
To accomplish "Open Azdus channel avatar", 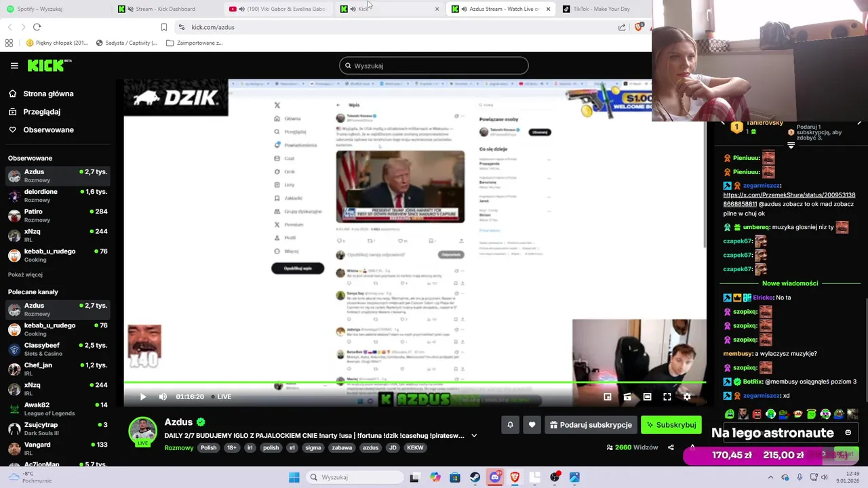I will (143, 431).
